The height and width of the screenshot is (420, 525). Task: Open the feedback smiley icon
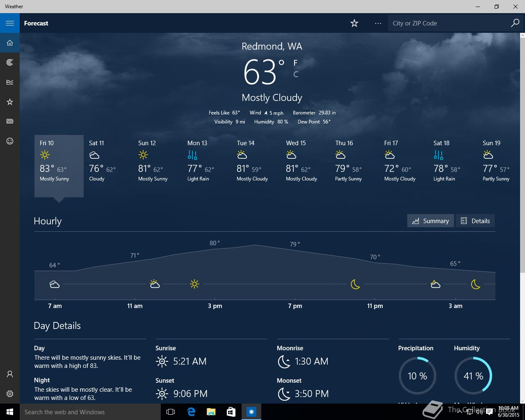coord(10,141)
